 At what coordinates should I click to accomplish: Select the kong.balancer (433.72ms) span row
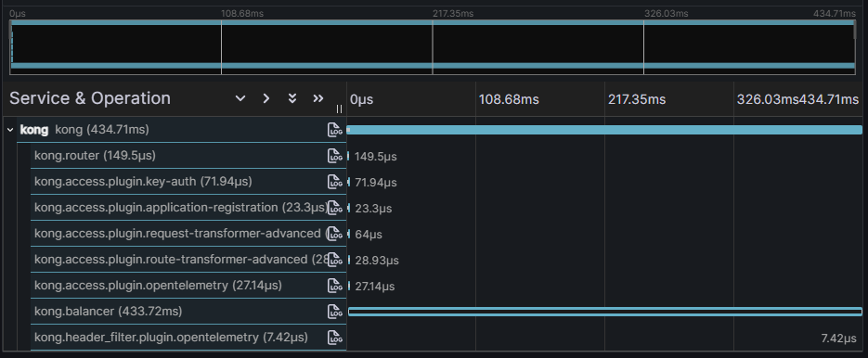pos(188,312)
